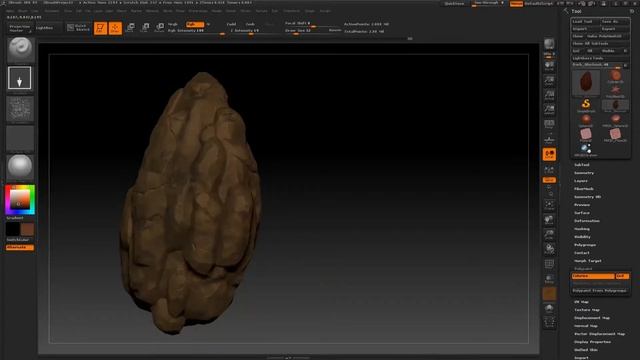
Task: Select the SimpleBrush tool
Action: [586, 106]
